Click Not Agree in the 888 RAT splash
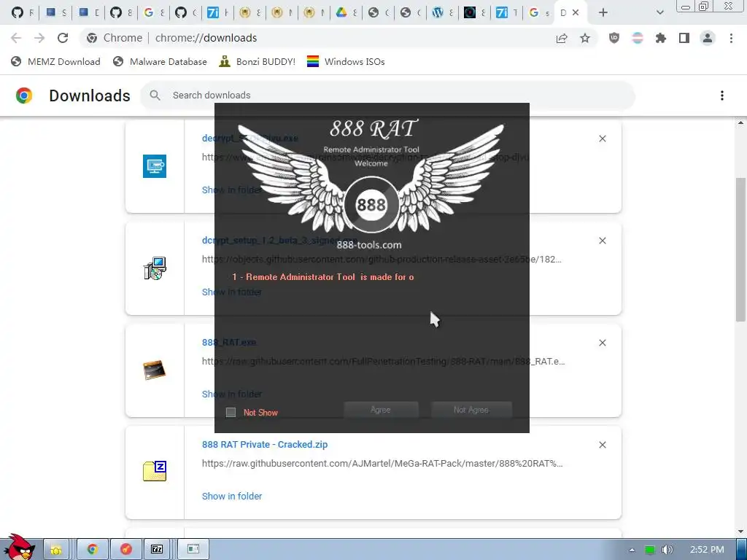Screen dimensions: 747x560 pos(471,410)
